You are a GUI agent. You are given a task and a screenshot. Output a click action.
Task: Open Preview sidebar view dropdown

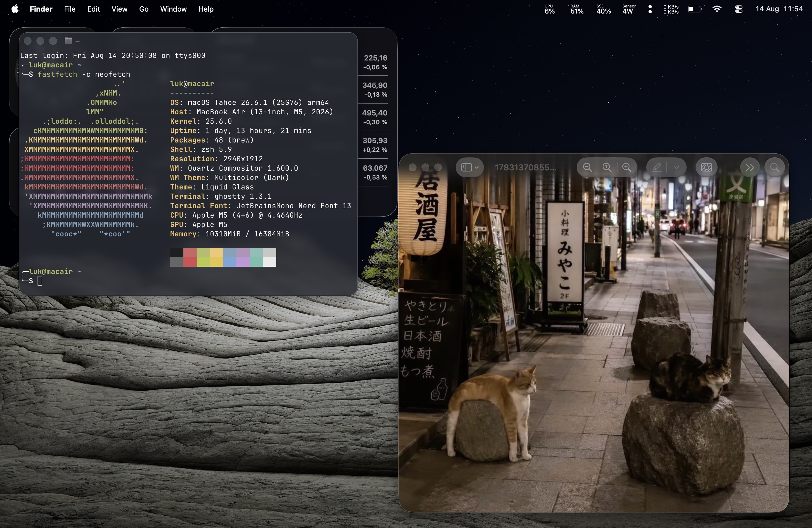(470, 167)
